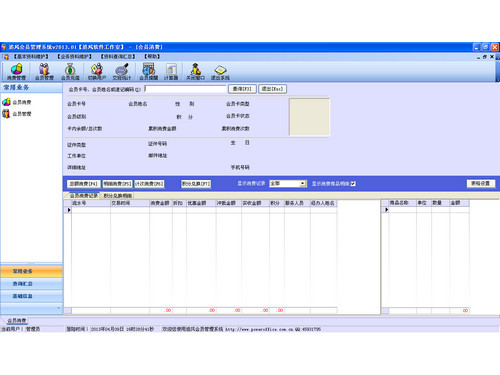
Task: Focus the member card number search field
Action: (185, 89)
